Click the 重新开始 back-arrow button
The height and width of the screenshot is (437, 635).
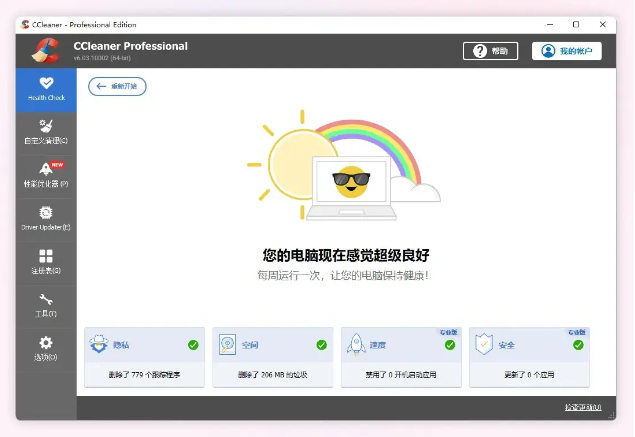tap(117, 86)
